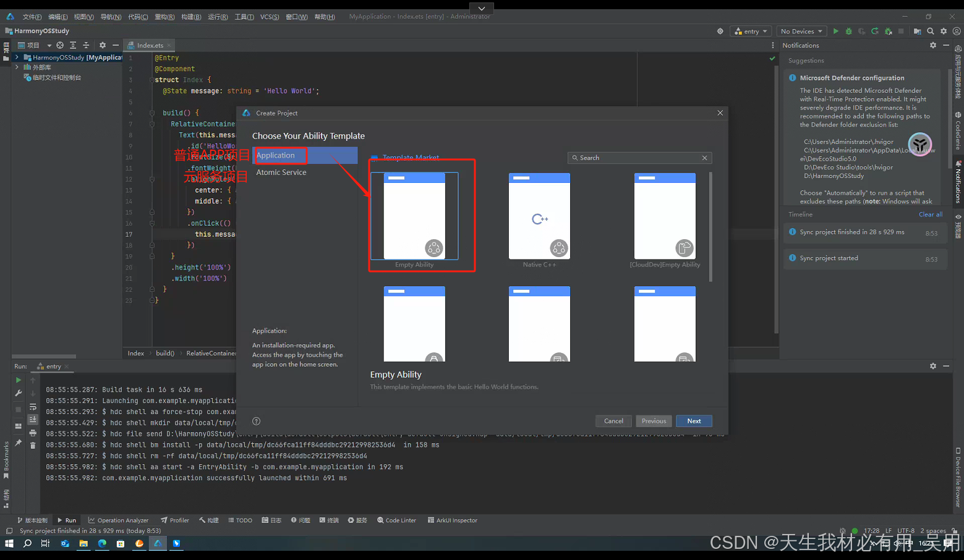The height and width of the screenshot is (560, 964).
Task: Click the Next button
Action: click(x=694, y=421)
